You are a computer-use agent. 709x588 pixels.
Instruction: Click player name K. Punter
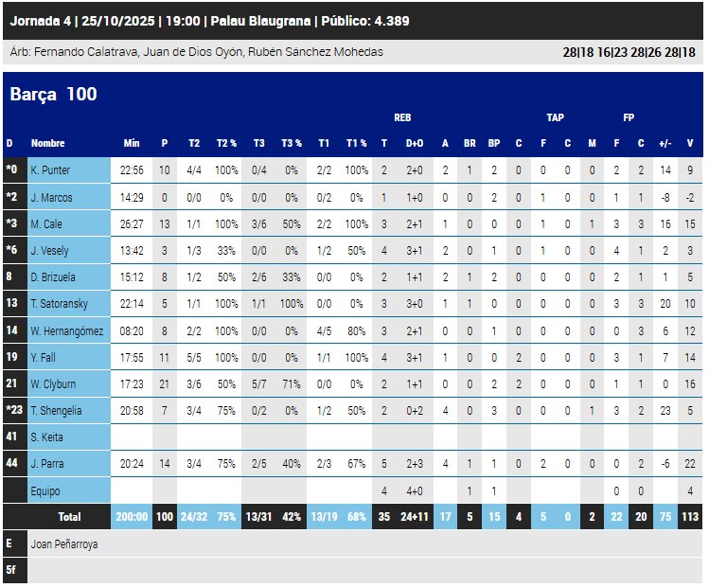pyautogui.click(x=49, y=170)
